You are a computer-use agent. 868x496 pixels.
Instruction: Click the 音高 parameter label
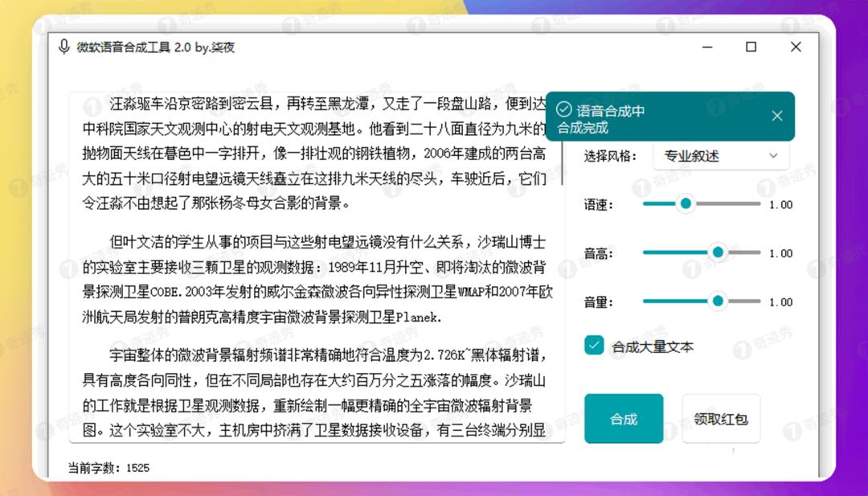598,253
